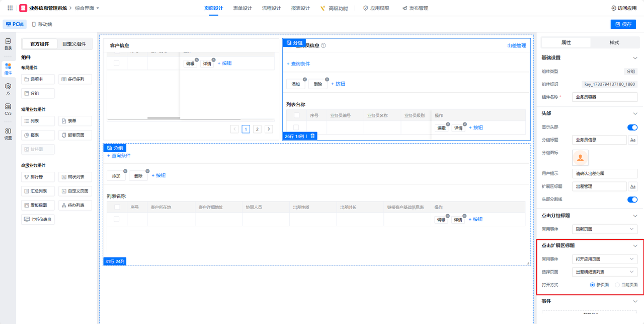Open the 选择页面 dropdown

pyautogui.click(x=605, y=272)
